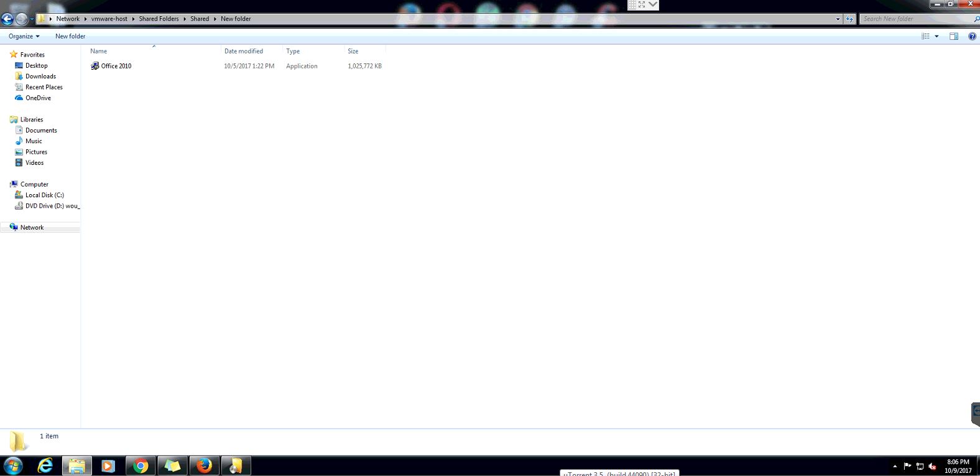
Task: Toggle the preview pane icon
Action: point(954,36)
